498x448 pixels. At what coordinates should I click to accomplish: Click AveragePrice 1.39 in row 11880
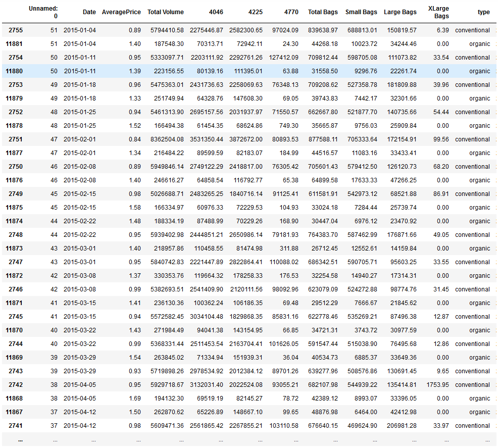tap(135, 71)
